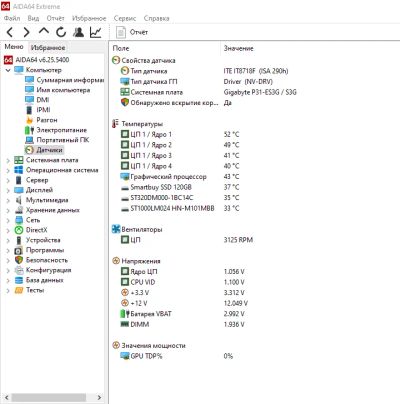Open the Справка menu

click(x=156, y=18)
